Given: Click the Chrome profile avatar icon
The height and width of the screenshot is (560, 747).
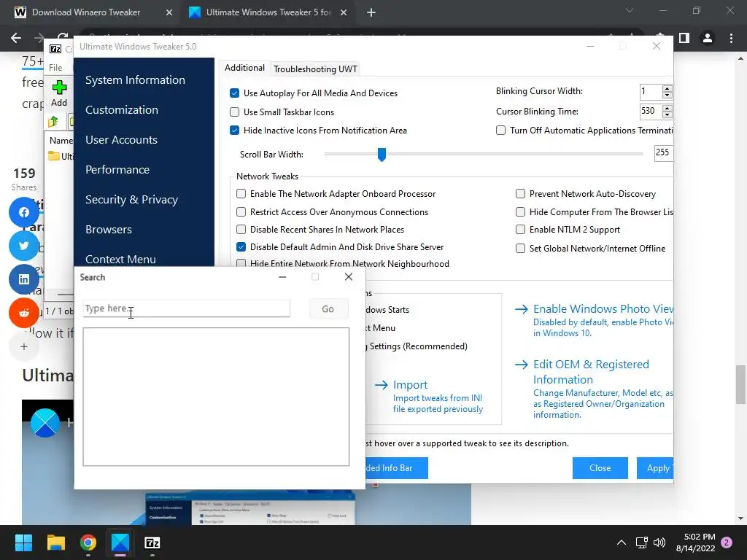Looking at the screenshot, I should coord(708,38).
